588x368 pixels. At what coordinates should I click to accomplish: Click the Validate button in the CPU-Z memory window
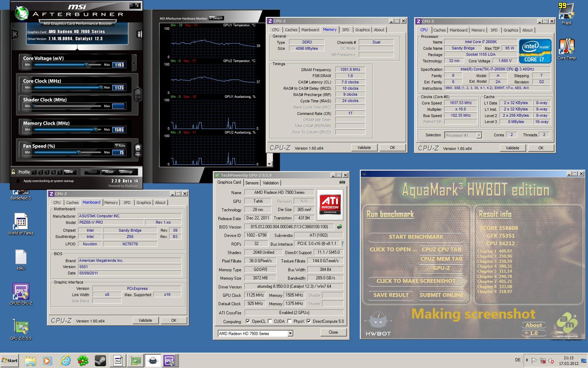(364, 148)
